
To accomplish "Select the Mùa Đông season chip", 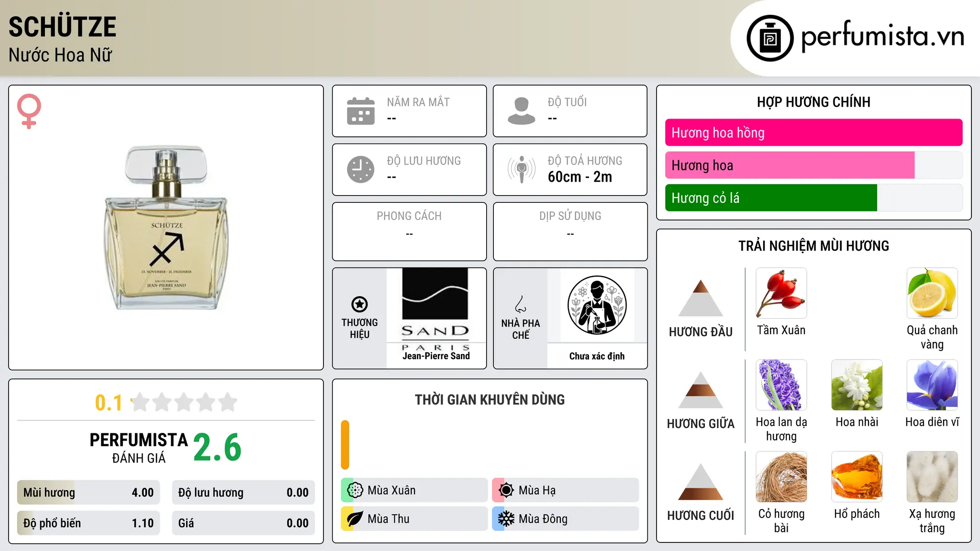I will click(x=566, y=519).
